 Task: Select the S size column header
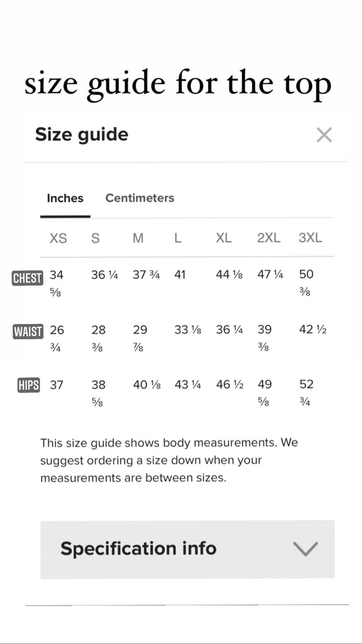[96, 238]
